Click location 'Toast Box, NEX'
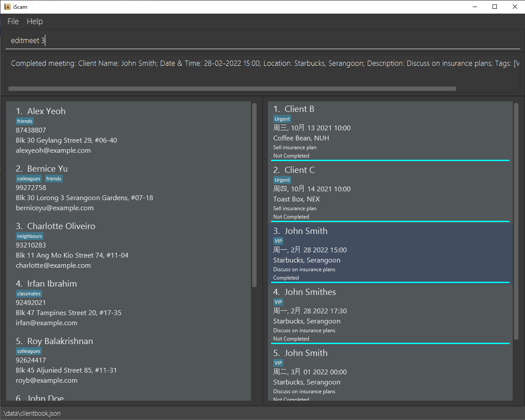Image resolution: width=525 pixels, height=420 pixels. click(296, 199)
